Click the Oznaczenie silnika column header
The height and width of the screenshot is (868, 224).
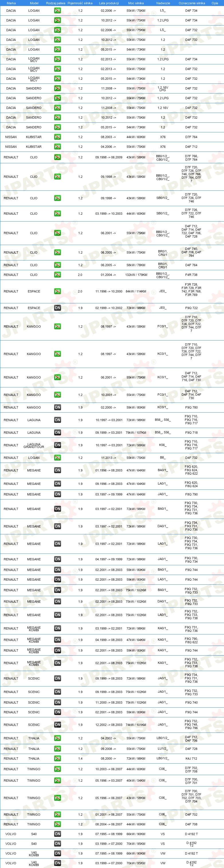(192, 3)
